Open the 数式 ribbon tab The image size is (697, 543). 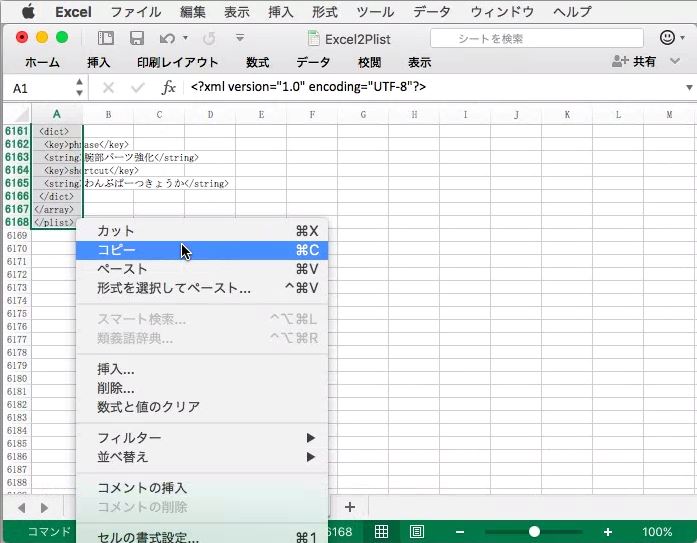point(258,62)
